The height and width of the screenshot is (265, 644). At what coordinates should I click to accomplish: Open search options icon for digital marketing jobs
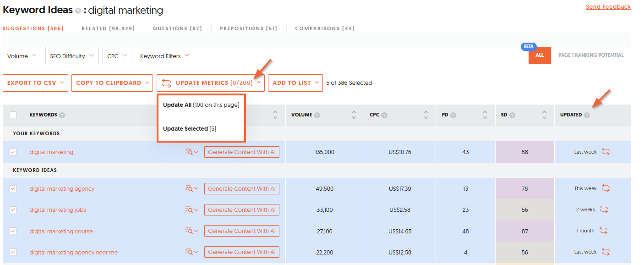[x=191, y=210]
